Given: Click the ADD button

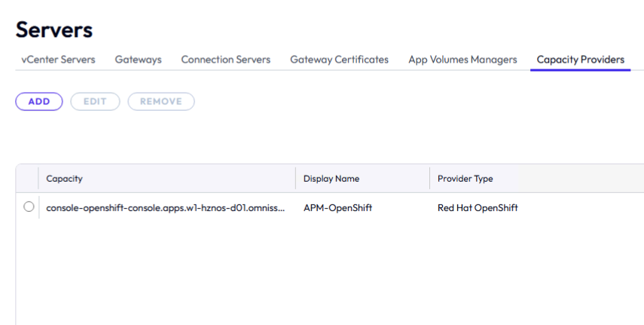Looking at the screenshot, I should (39, 102).
